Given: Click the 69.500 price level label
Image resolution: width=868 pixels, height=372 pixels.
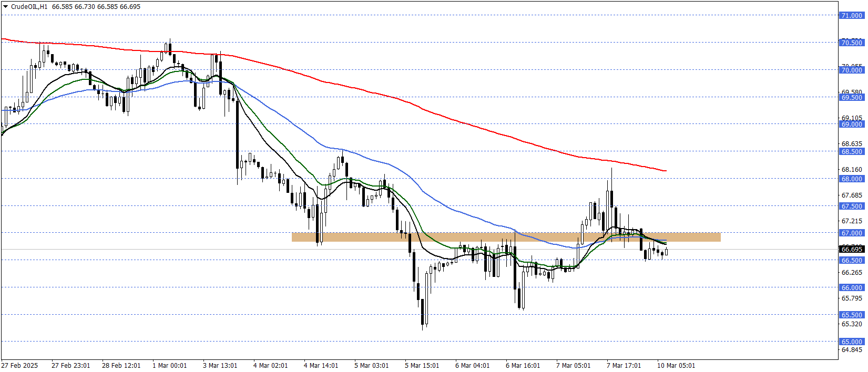Looking at the screenshot, I should click(852, 97).
